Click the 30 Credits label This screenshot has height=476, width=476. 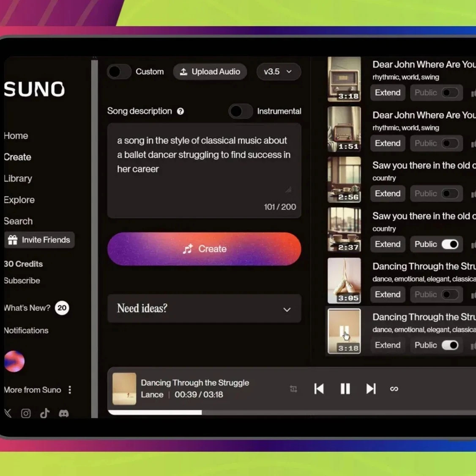(23, 264)
